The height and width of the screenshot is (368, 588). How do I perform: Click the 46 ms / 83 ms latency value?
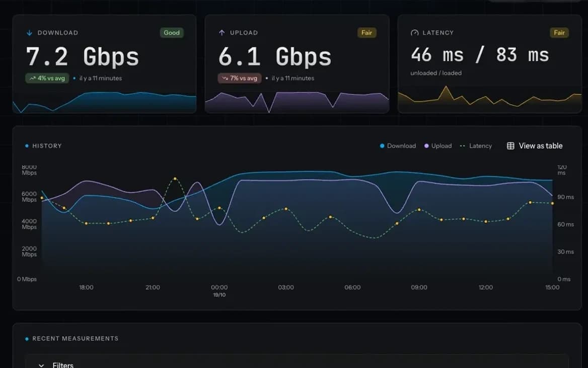(x=480, y=55)
